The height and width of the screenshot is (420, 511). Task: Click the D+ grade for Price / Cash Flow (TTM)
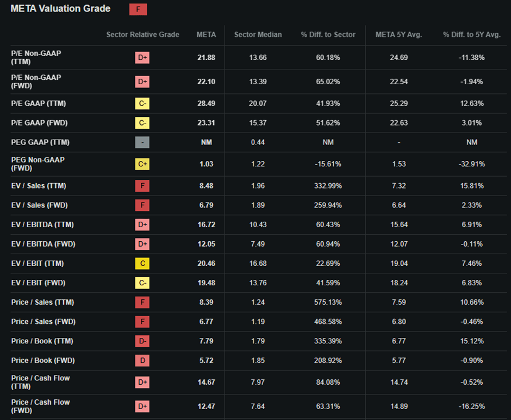coord(142,382)
